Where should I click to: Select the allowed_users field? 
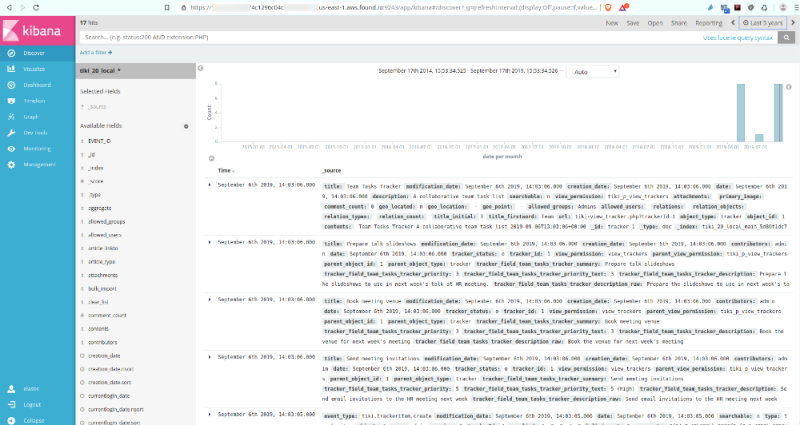(105, 235)
